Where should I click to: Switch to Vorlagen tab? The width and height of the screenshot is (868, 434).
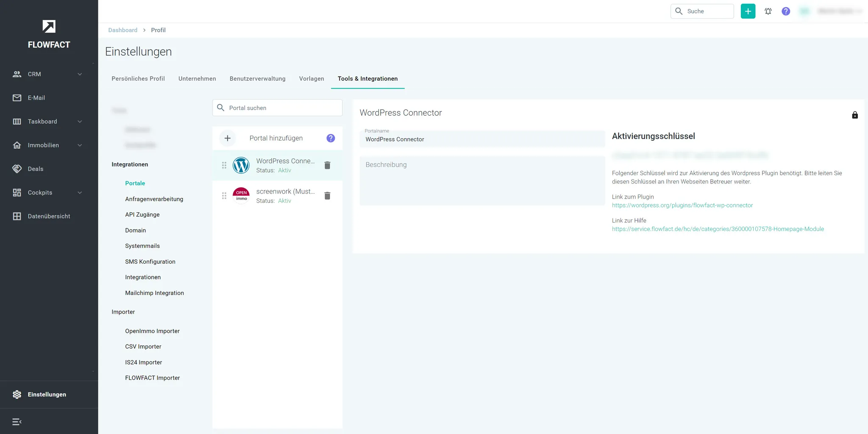click(312, 79)
